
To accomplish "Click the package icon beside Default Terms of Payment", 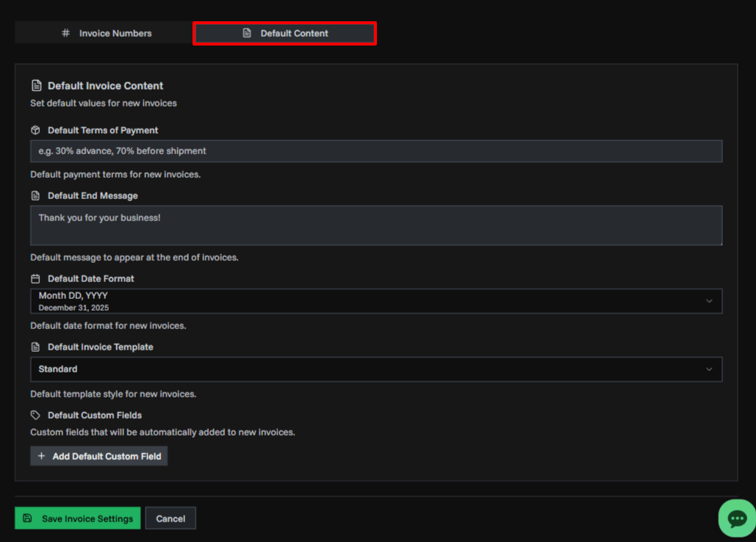I will (35, 129).
